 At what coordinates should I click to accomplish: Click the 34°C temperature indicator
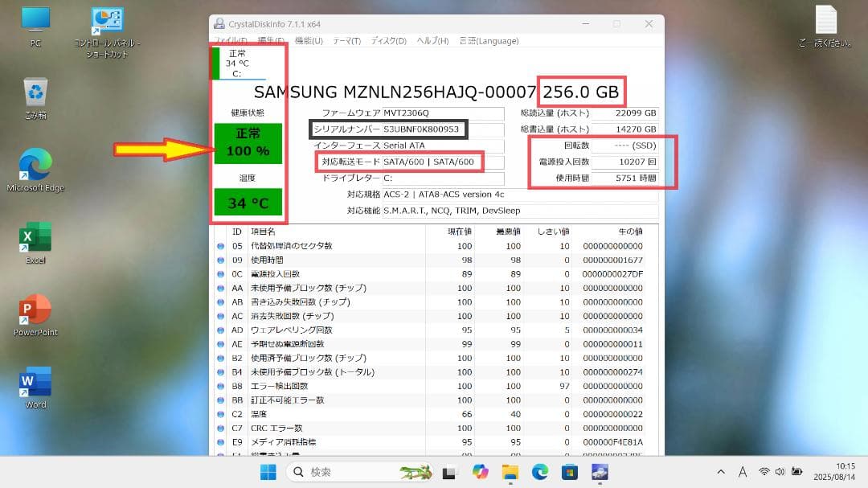click(x=248, y=203)
